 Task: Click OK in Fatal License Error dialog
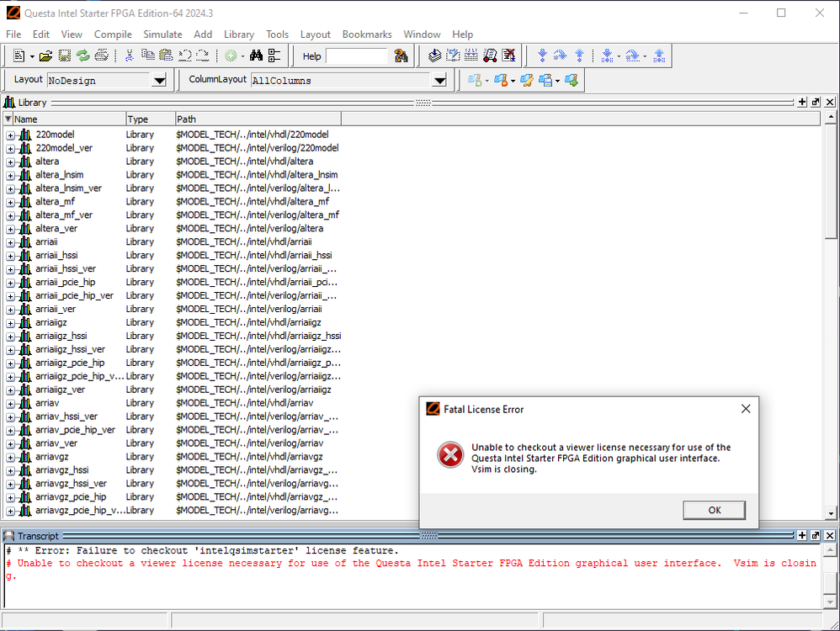[x=714, y=510]
